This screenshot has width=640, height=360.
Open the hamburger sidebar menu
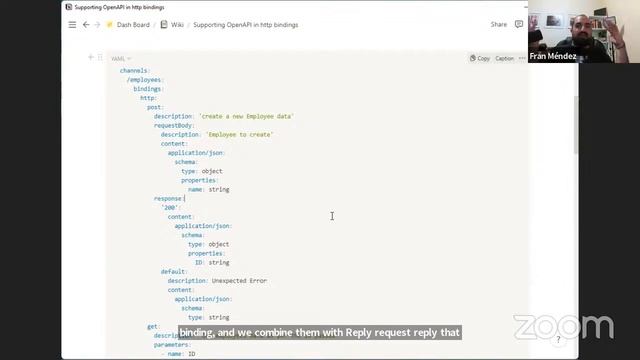click(x=72, y=25)
